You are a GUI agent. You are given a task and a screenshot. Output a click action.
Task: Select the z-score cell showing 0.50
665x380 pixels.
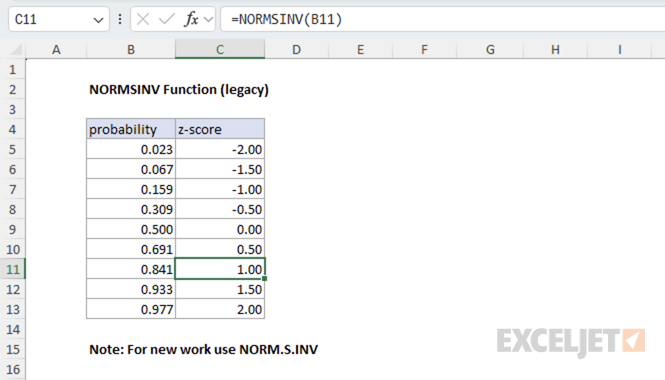point(220,249)
